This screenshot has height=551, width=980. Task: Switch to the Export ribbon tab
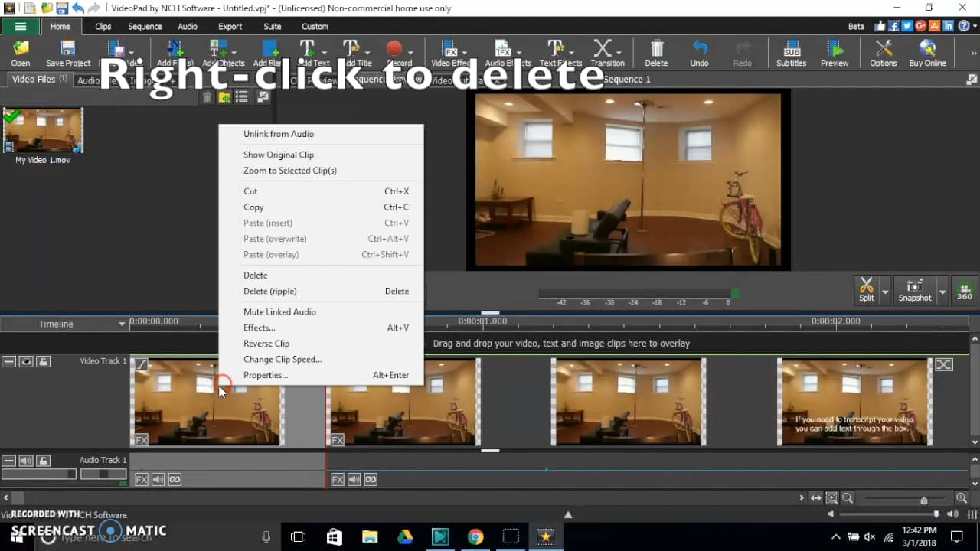(230, 26)
